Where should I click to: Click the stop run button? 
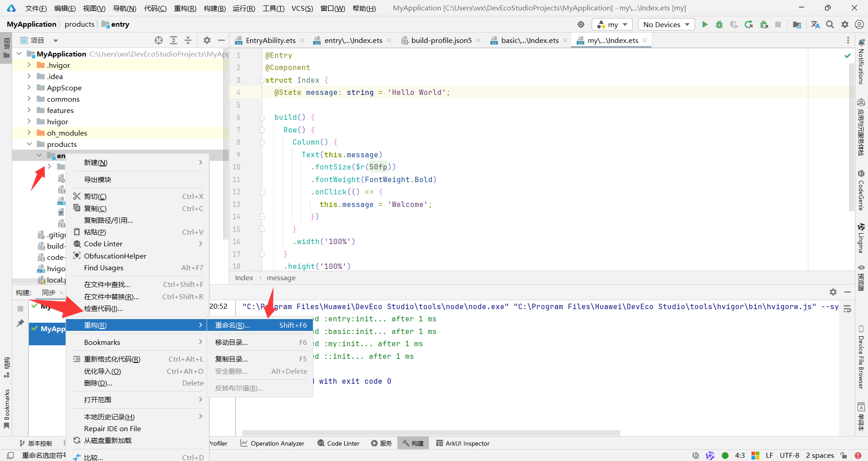pos(778,24)
